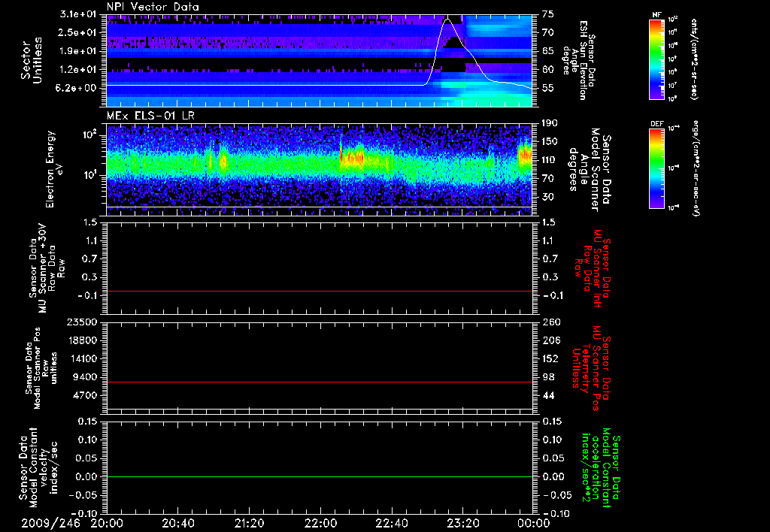This screenshot has height=532, width=770.
Task: Click the '110' scanner angle tick label
Action: [x=550, y=160]
